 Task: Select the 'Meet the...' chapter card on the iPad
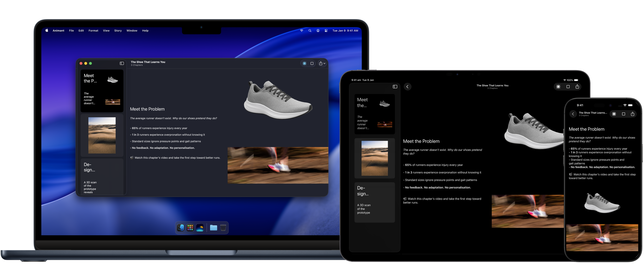374,114
